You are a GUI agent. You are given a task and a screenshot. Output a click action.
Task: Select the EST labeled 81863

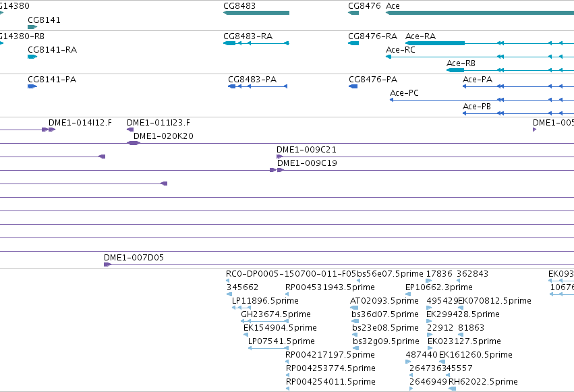pyautogui.click(x=471, y=328)
